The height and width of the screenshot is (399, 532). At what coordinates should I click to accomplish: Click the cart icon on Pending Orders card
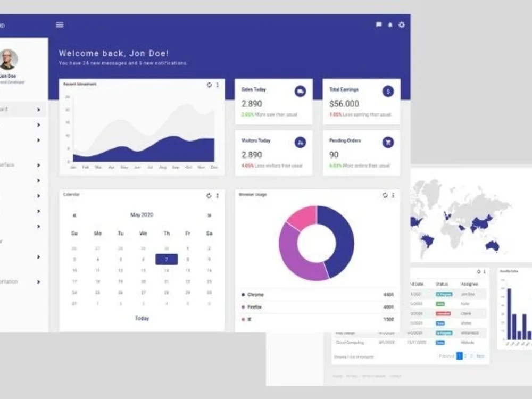[388, 143]
